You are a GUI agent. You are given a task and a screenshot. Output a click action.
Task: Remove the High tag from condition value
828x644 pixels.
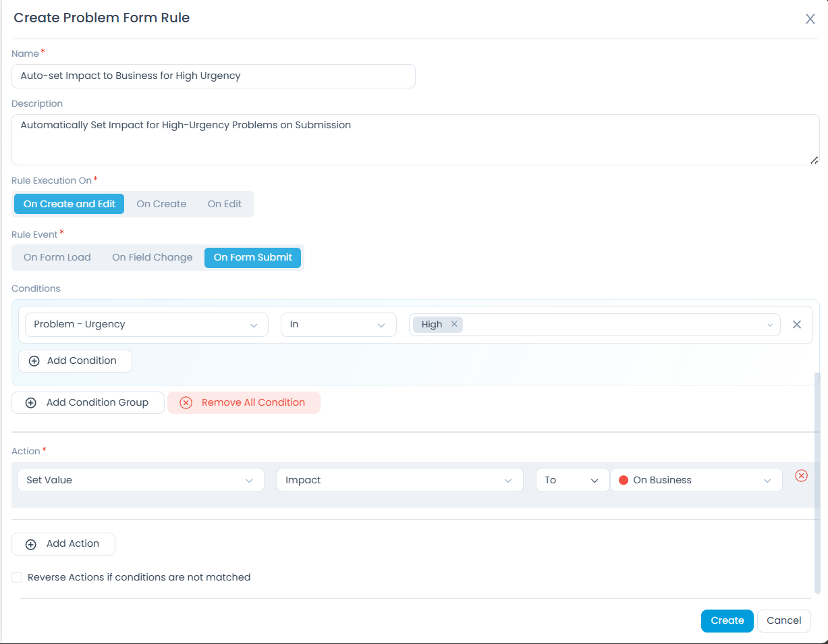point(454,324)
